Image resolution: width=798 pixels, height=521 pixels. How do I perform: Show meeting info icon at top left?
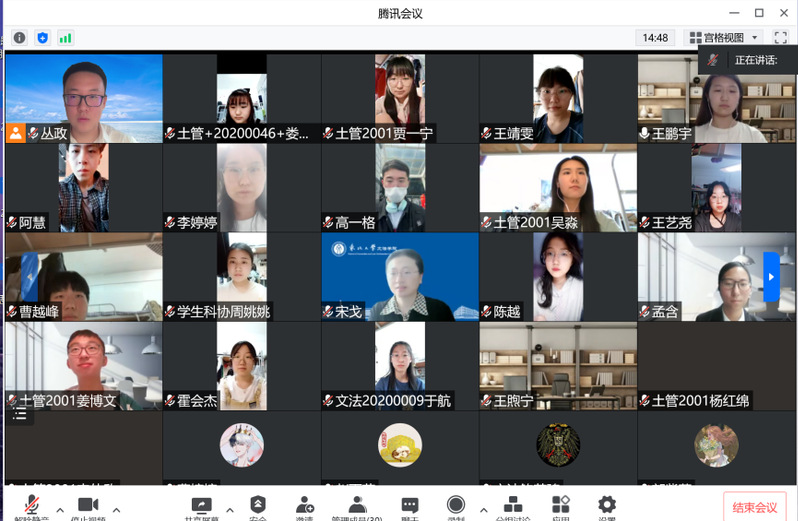(x=19, y=38)
